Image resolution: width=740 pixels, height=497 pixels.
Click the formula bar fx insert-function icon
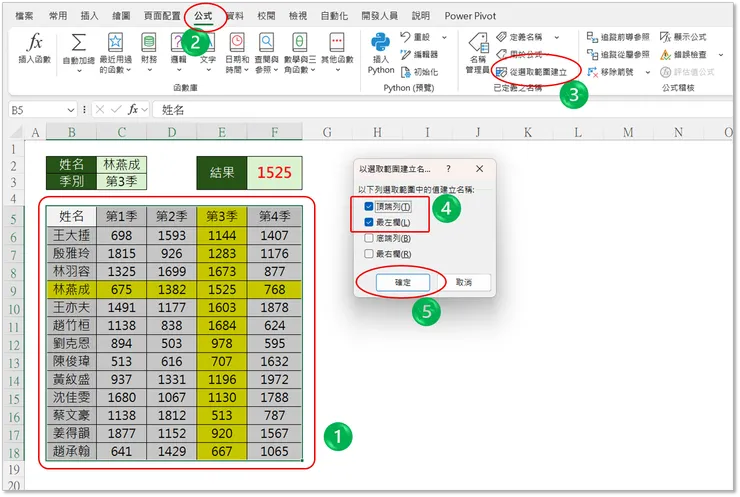point(133,110)
